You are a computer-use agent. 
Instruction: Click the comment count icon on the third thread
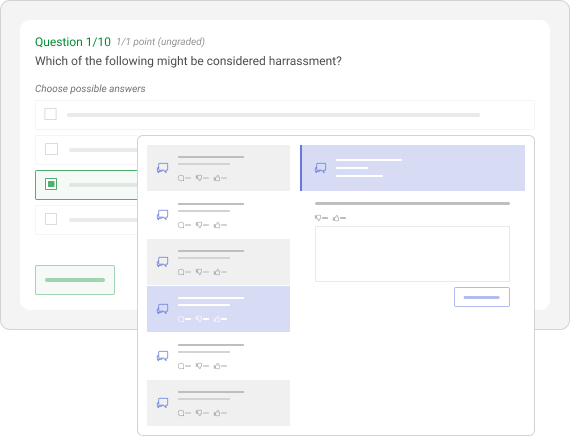coord(181,272)
